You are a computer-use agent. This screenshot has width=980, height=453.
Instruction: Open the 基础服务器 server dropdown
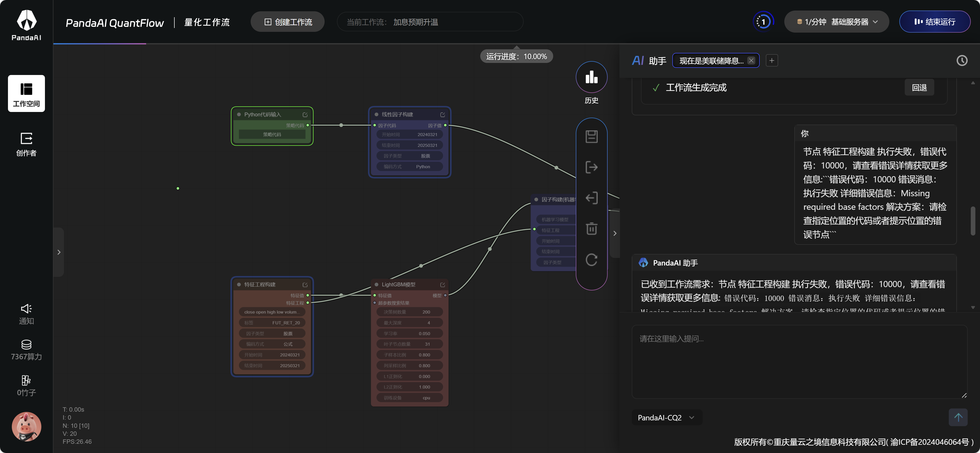(x=837, y=22)
